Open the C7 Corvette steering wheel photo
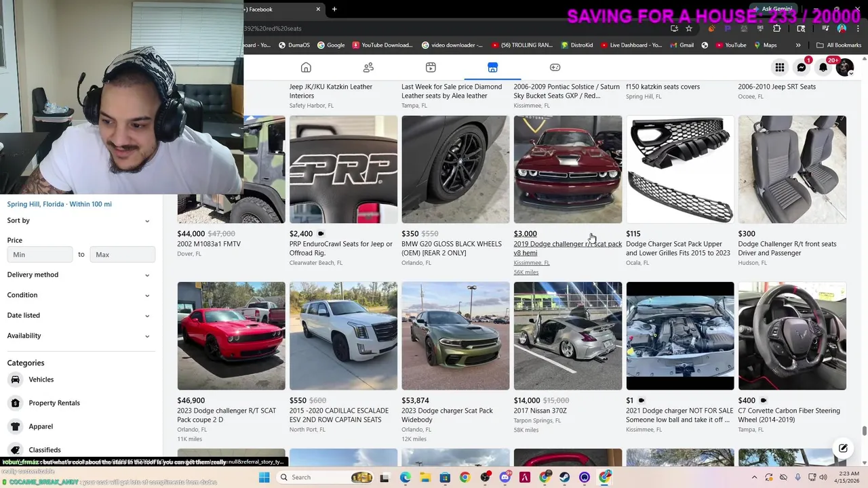 792,336
